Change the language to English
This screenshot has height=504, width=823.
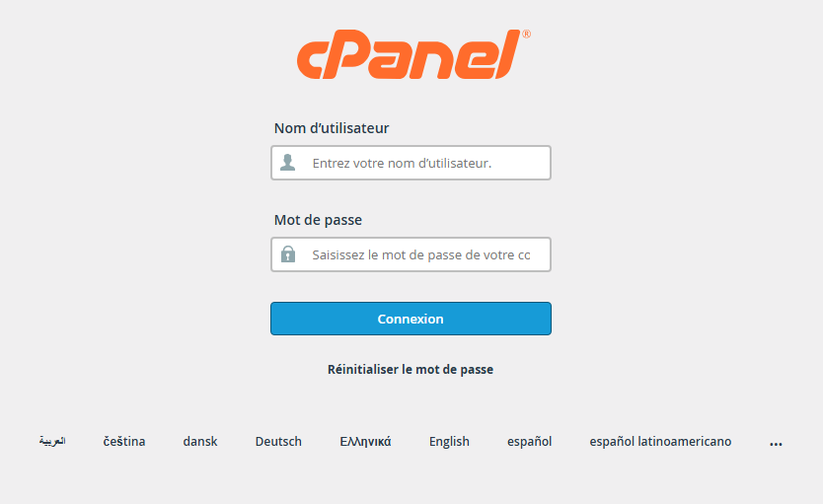point(449,442)
